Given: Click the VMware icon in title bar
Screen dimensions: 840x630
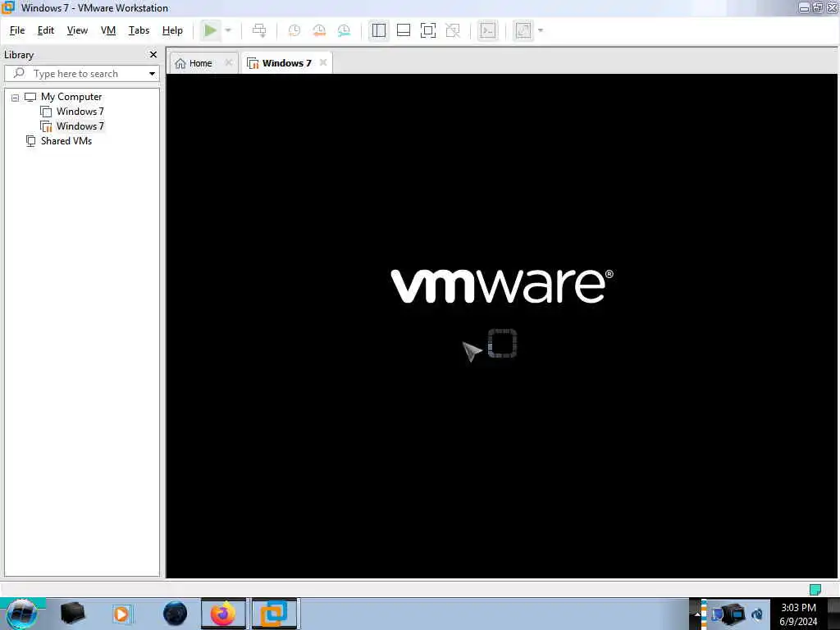Looking at the screenshot, I should click(x=8, y=7).
